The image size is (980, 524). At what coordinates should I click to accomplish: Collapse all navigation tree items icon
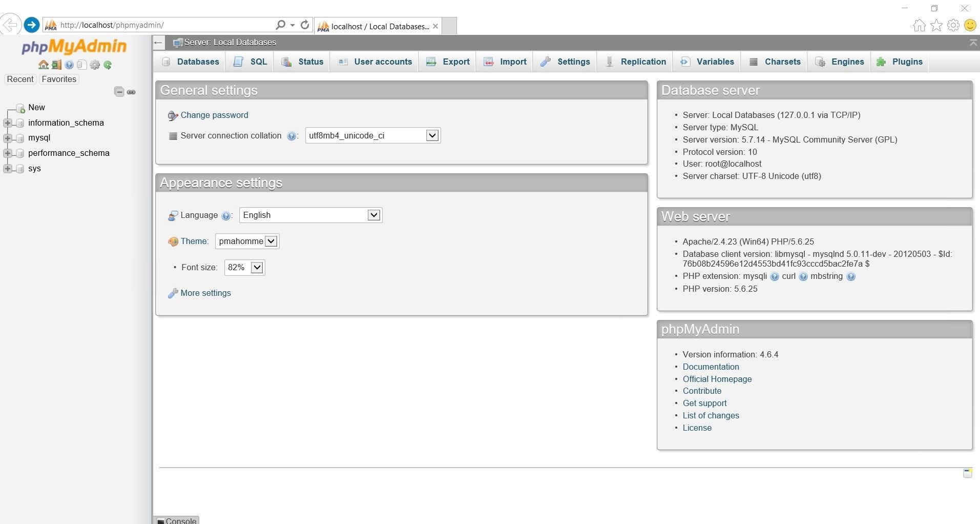119,92
